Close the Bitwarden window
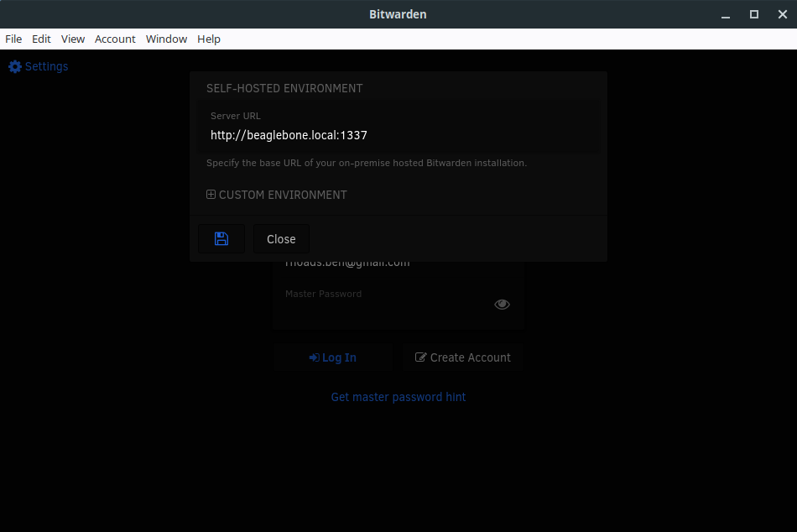 (x=782, y=14)
